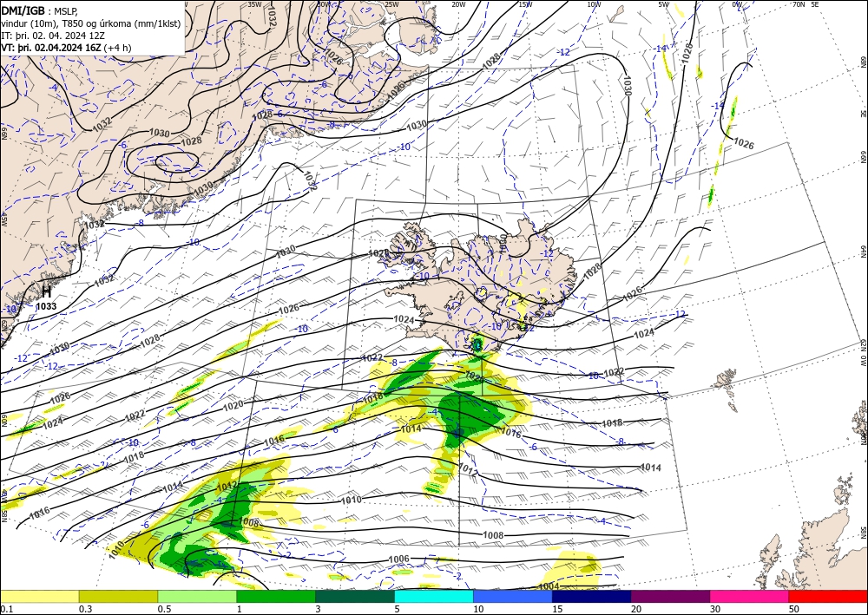Click the 'vindur (10m), T850 og úrkoma' line
Image resolution: width=868 pixels, height=615 pixels.
[x=91, y=23]
